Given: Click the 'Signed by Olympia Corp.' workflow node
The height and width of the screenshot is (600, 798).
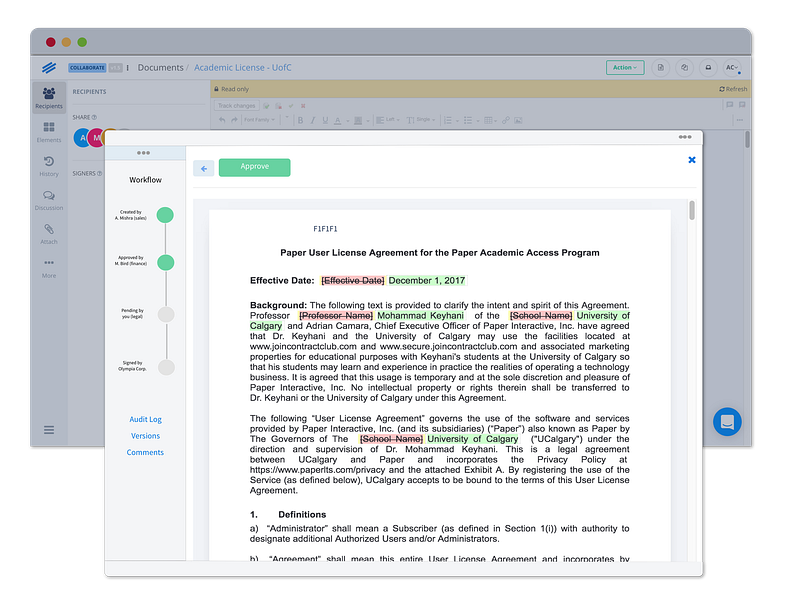Looking at the screenshot, I should [166, 367].
